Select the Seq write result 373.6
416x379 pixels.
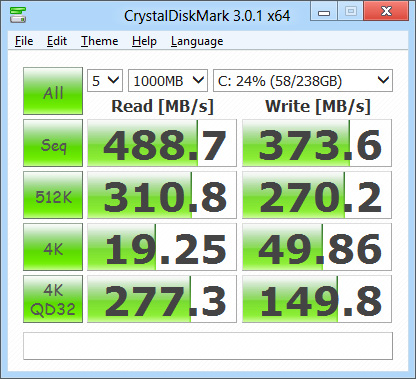[317, 143]
